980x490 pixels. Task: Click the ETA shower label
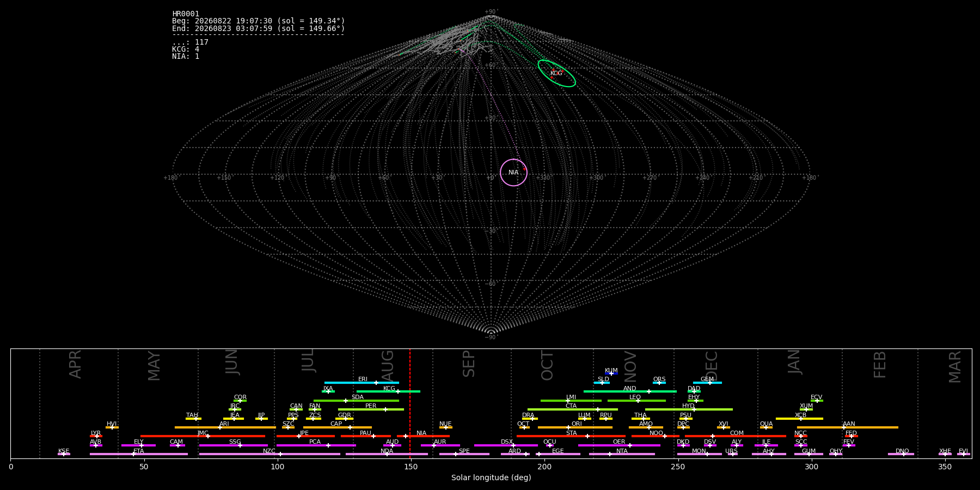139,451
